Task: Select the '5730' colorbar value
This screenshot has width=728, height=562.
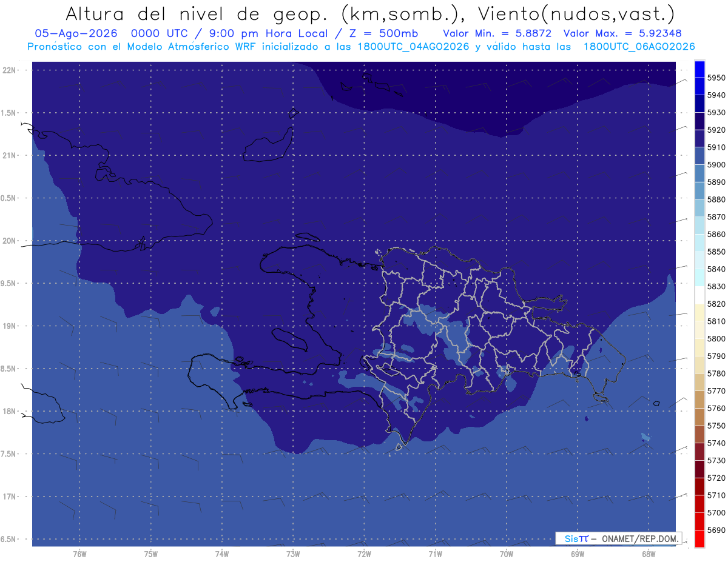Action: pos(716,460)
